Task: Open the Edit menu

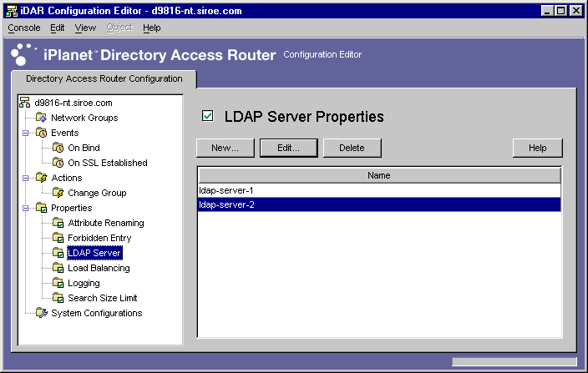Action: (58, 28)
